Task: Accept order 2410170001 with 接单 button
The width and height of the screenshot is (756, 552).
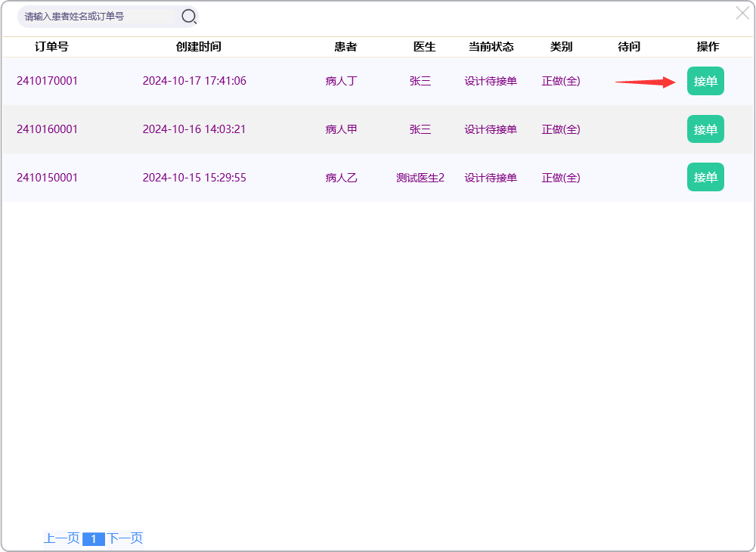Action: pos(705,81)
